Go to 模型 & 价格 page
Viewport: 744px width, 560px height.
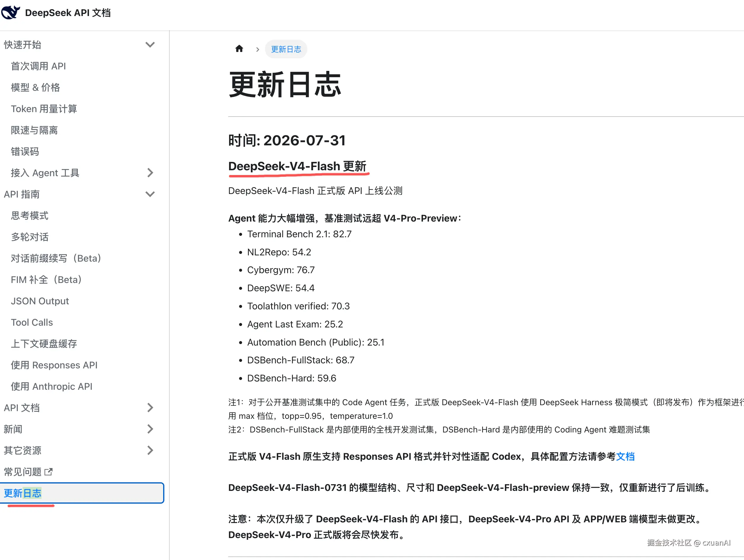(x=35, y=87)
